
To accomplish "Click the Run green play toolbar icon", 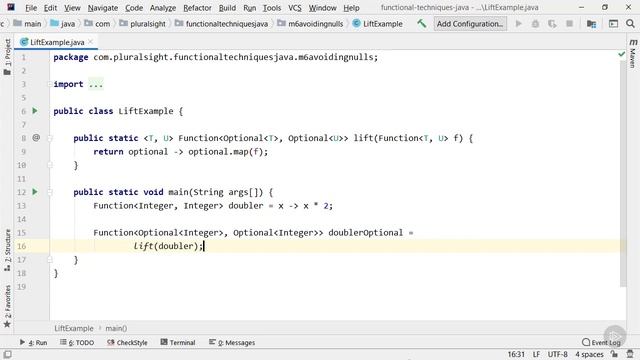I will (x=519, y=24).
